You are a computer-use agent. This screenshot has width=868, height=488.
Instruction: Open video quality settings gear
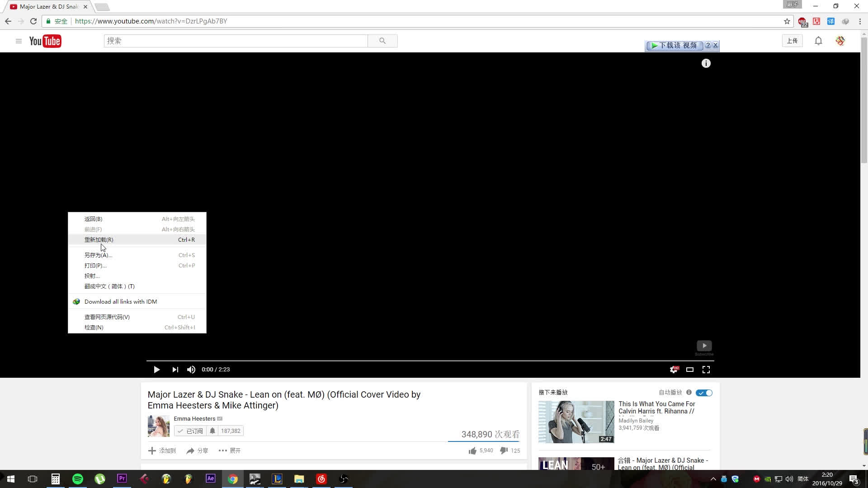(674, 370)
